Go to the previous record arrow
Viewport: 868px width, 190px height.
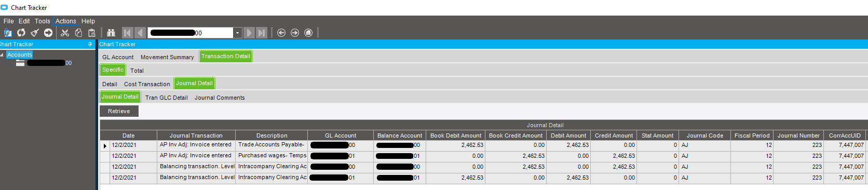(x=140, y=33)
